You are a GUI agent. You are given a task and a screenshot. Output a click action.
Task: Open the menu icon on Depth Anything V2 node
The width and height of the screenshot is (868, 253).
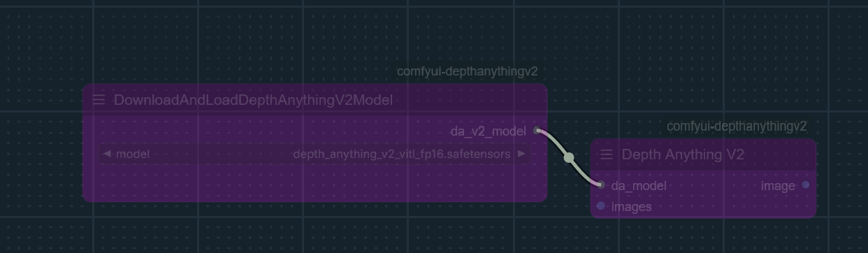click(607, 154)
